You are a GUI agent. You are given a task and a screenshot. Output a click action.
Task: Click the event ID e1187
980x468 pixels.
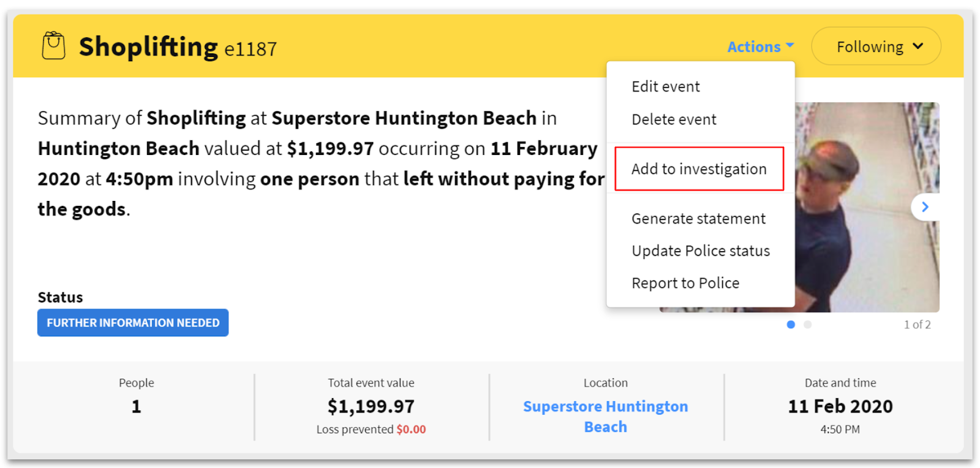pos(251,49)
